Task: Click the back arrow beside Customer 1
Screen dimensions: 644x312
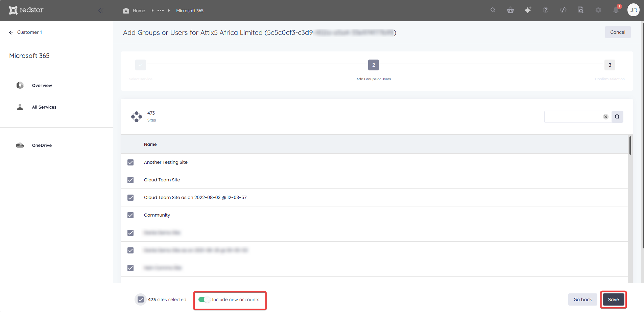Action: [11, 32]
